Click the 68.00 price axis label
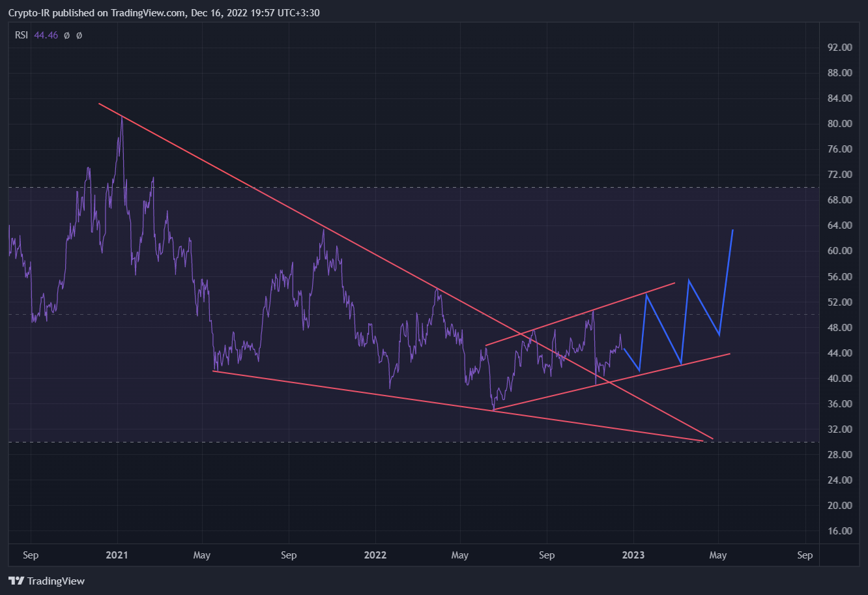The height and width of the screenshot is (595, 868). point(839,200)
